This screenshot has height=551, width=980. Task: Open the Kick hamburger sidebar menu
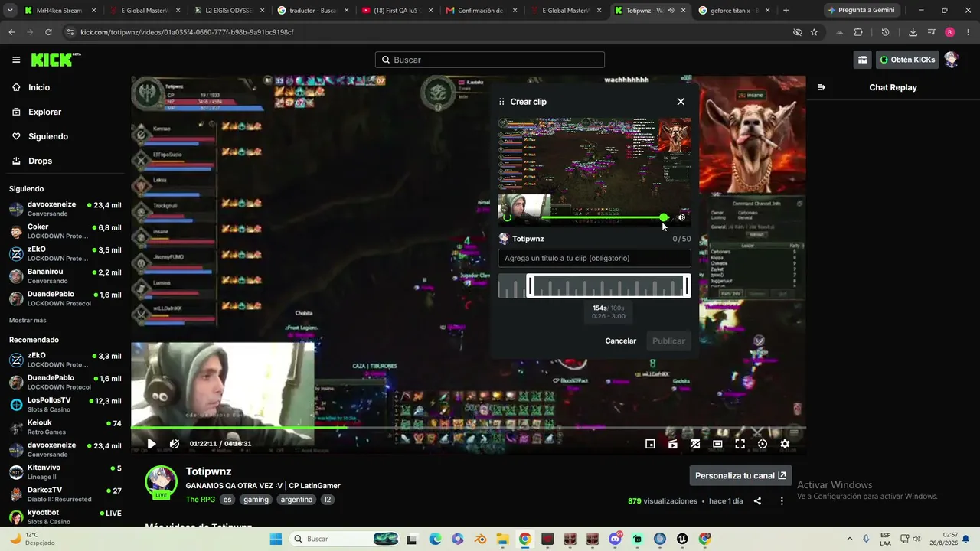pos(16,60)
